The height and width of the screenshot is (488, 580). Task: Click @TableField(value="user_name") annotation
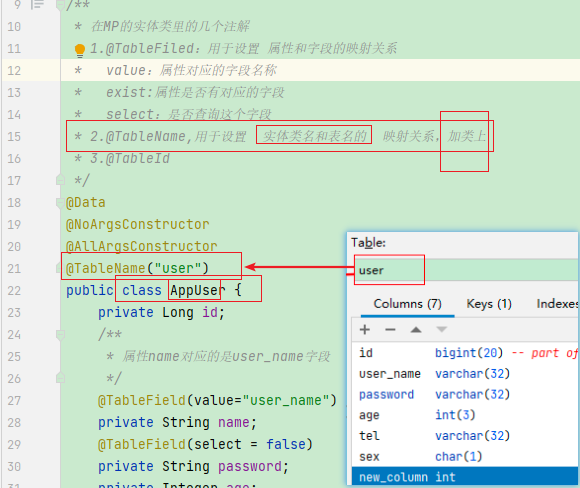coord(217,400)
